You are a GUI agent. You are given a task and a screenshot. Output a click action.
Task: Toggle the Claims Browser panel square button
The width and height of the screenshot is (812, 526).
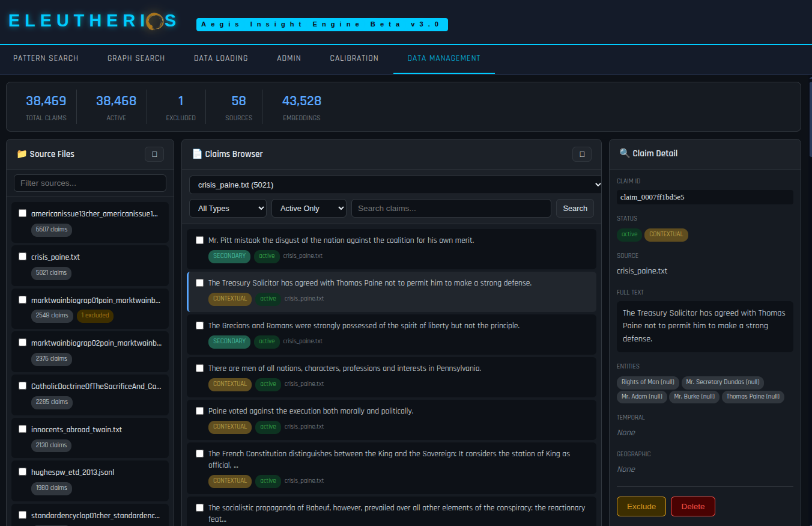click(x=581, y=154)
